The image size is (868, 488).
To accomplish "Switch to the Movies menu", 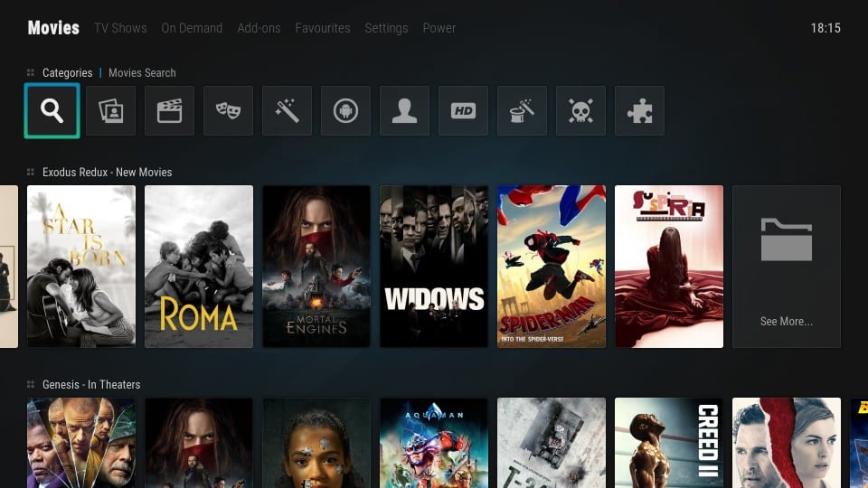I will point(53,28).
